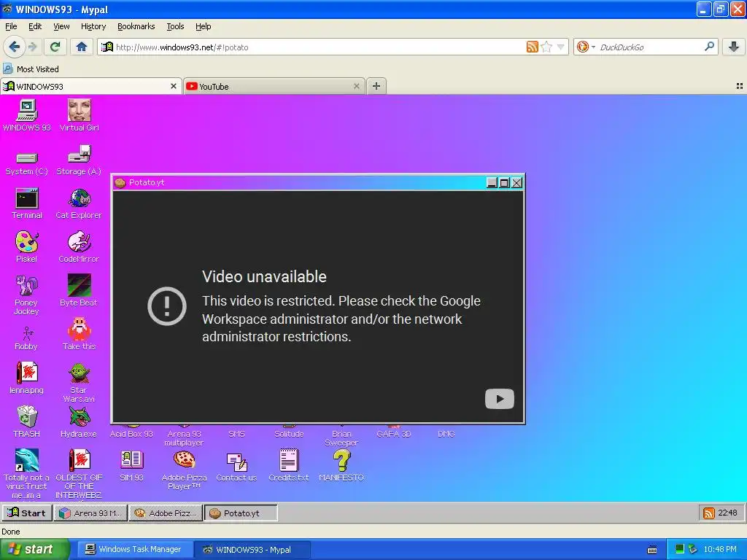Click the RSS feed icon in address bar
The image size is (747, 560).
(532, 47)
